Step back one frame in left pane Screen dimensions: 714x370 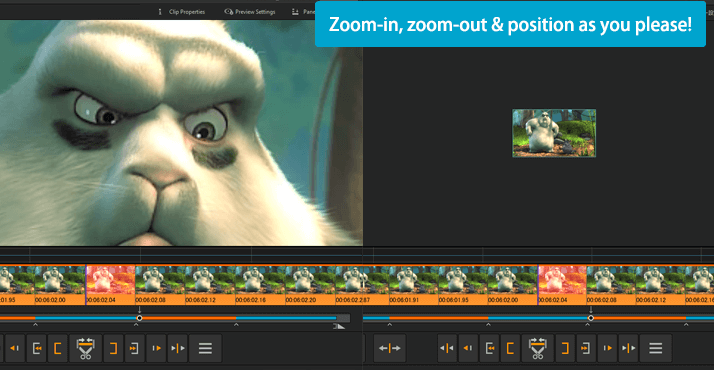[15, 348]
